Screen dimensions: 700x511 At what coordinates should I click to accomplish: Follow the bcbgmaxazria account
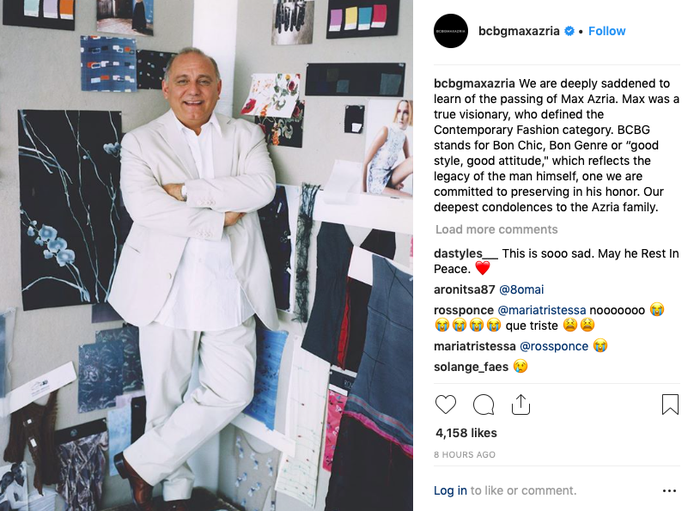click(x=607, y=31)
